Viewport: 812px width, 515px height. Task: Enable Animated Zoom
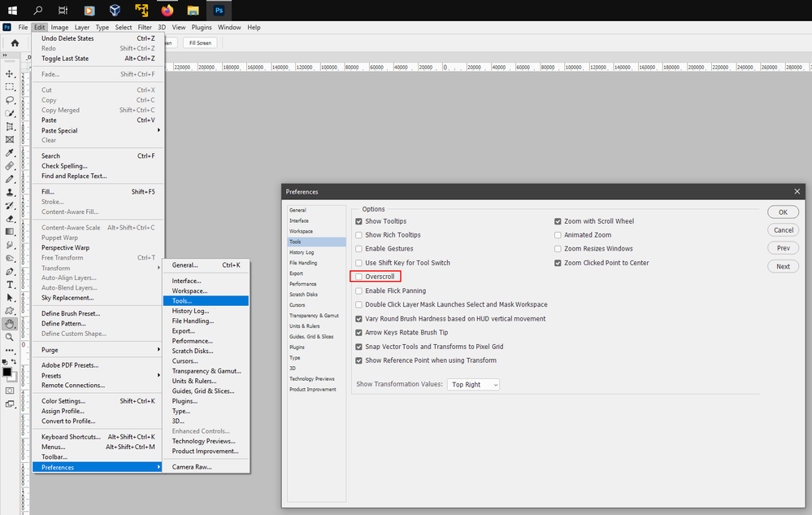pyautogui.click(x=558, y=234)
